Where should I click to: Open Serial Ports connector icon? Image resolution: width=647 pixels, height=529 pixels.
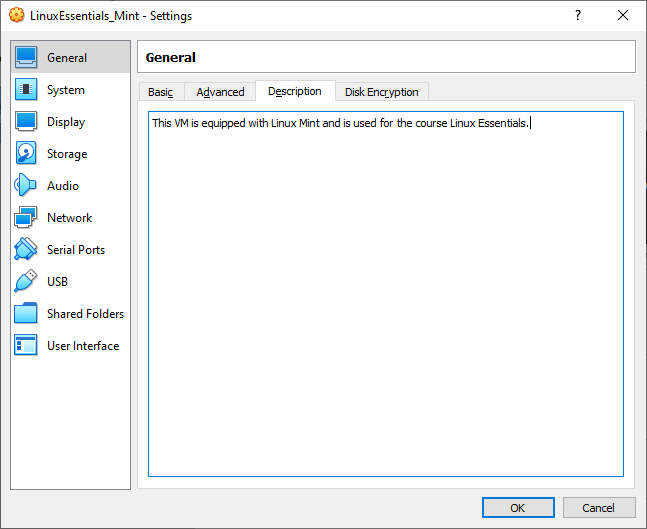pos(26,249)
